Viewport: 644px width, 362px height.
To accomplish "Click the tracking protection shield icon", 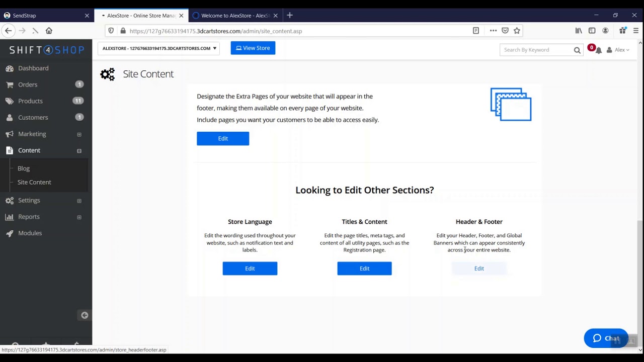I will pos(111,31).
